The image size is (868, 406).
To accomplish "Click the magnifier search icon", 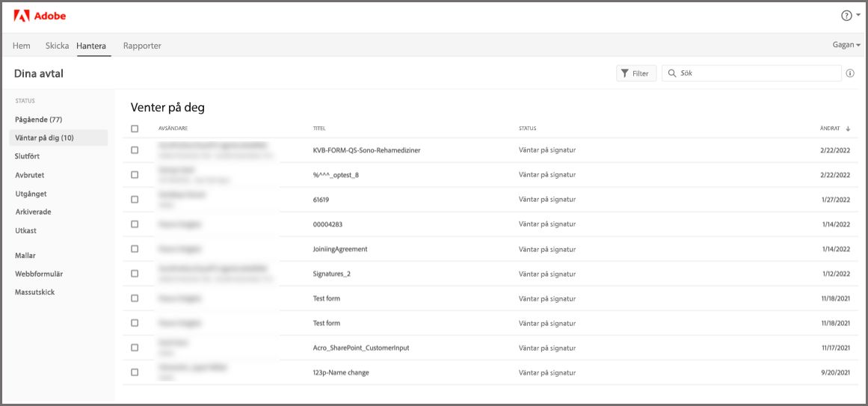I will [x=672, y=73].
